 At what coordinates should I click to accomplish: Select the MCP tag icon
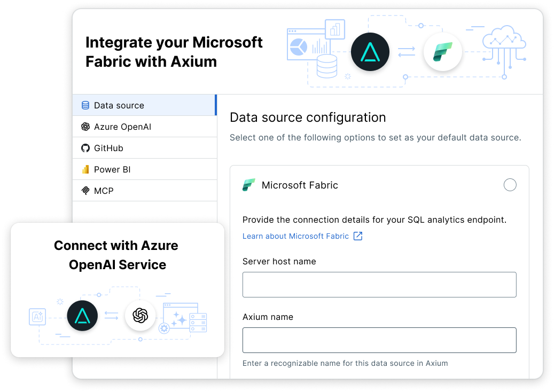(x=85, y=190)
